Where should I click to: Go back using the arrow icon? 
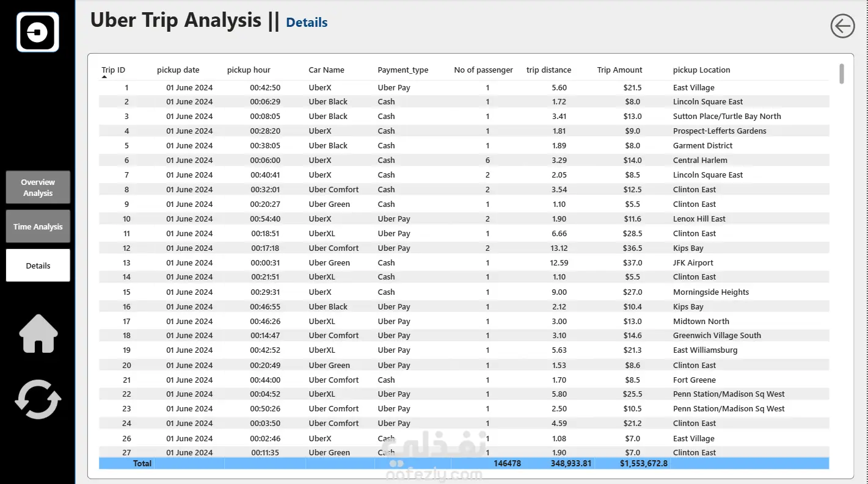842,26
